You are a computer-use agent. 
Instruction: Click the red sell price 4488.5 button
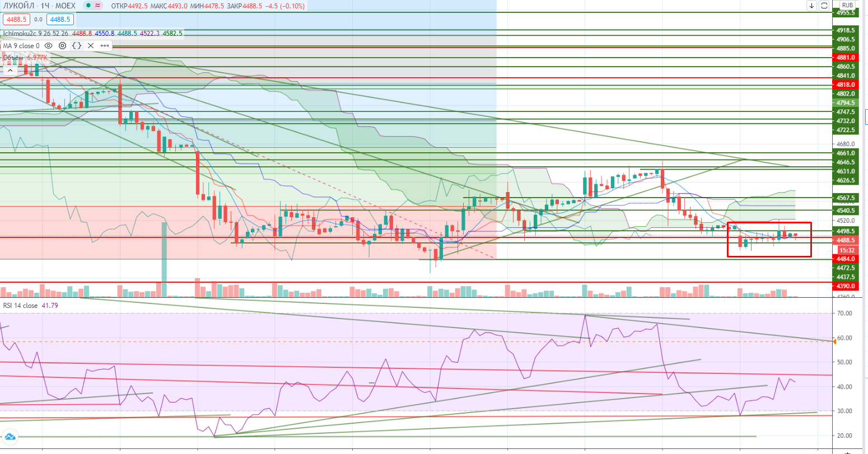pos(16,19)
